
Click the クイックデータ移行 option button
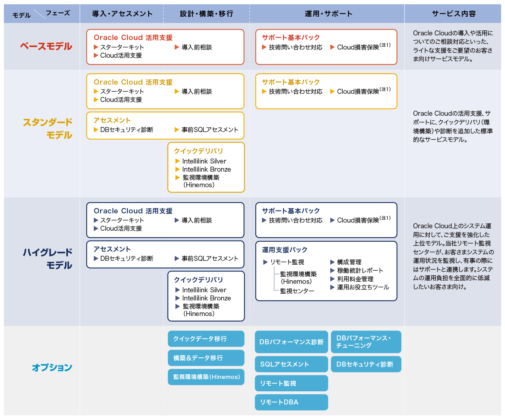[206, 339]
